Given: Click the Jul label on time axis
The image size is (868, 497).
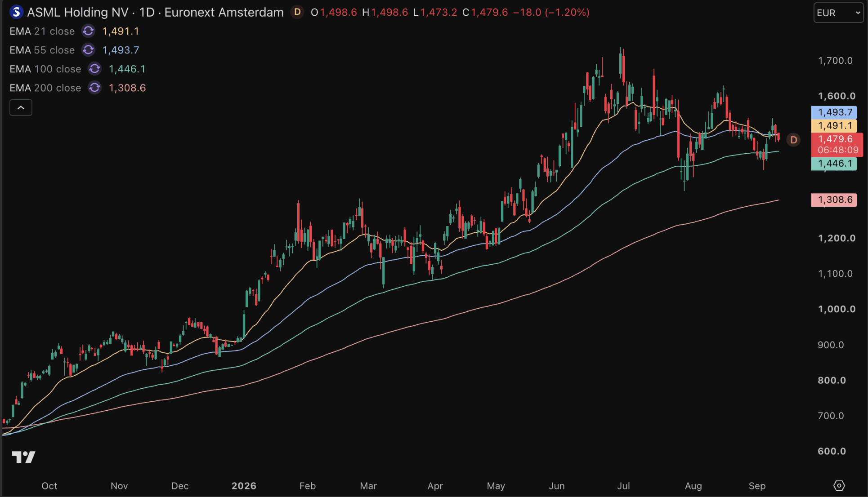Looking at the screenshot, I should pyautogui.click(x=623, y=486).
